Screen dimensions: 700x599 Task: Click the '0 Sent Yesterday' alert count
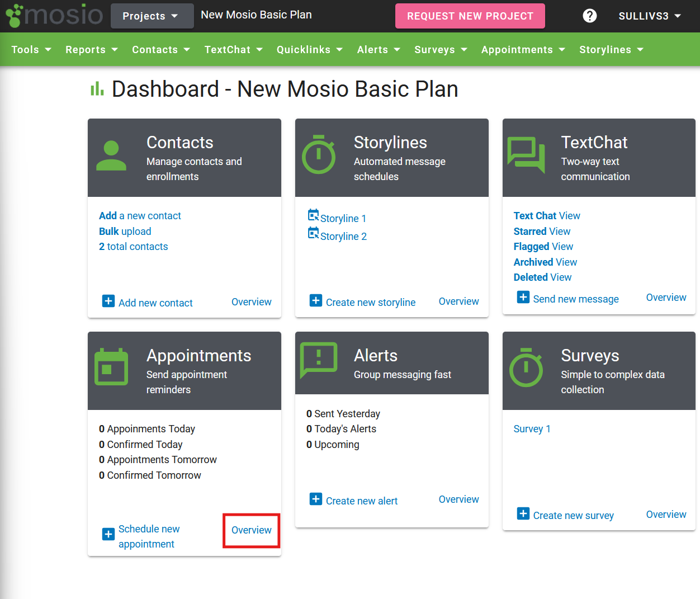343,414
